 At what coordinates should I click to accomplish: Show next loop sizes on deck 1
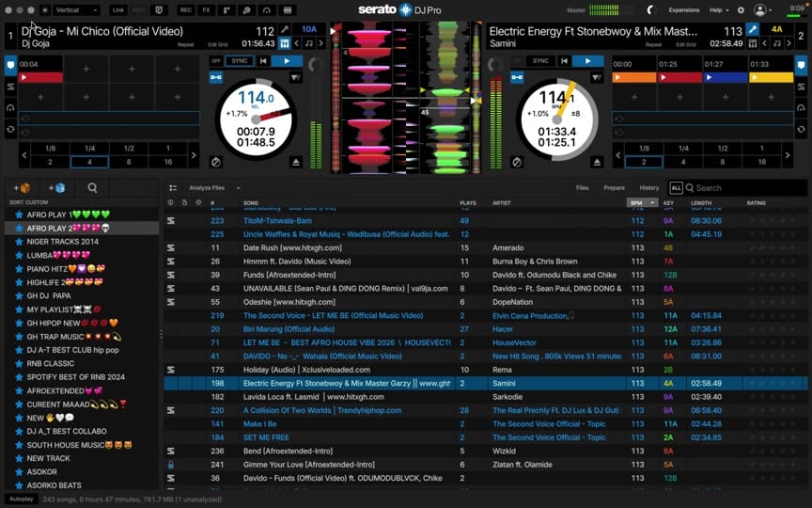click(194, 155)
